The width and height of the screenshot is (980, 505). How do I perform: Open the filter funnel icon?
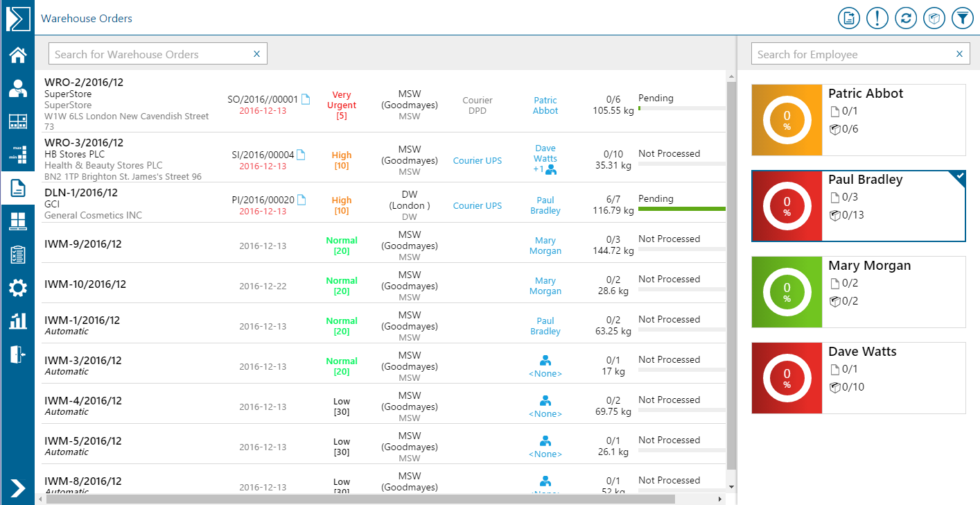(962, 18)
